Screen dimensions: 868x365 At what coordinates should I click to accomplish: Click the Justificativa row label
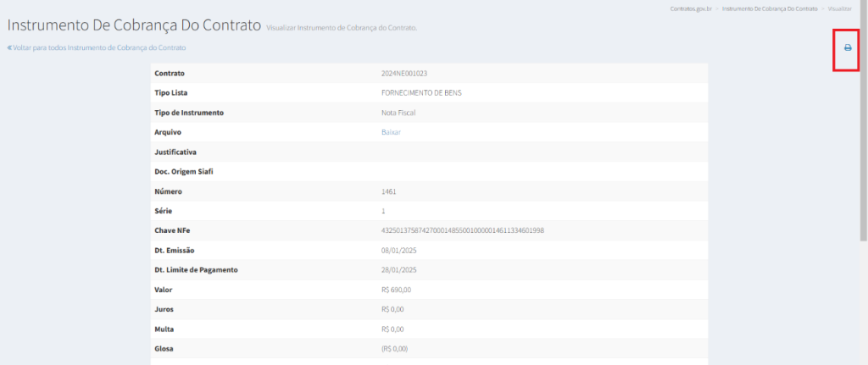click(175, 152)
